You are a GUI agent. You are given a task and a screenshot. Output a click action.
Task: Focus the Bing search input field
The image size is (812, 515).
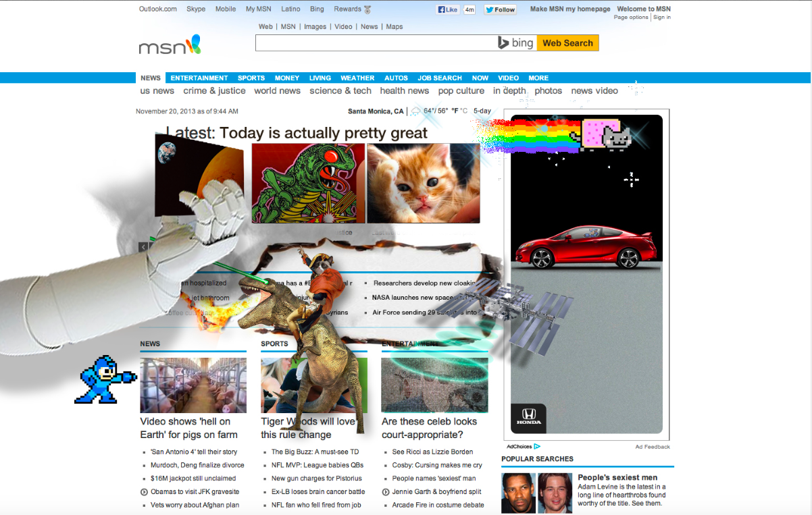click(376, 43)
